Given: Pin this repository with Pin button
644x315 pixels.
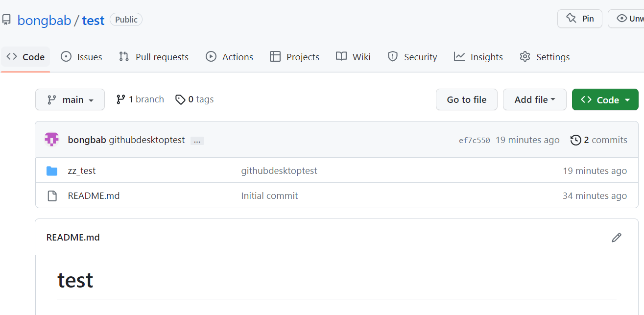Looking at the screenshot, I should coord(580,19).
